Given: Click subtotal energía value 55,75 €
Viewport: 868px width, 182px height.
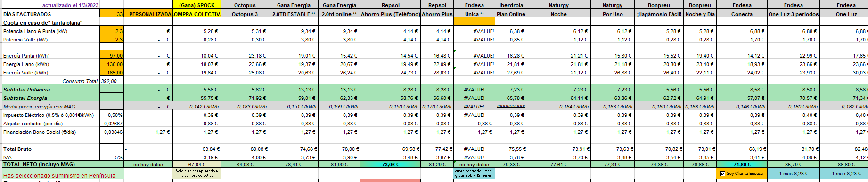Looking at the screenshot, I should pyautogui.click(x=197, y=98).
